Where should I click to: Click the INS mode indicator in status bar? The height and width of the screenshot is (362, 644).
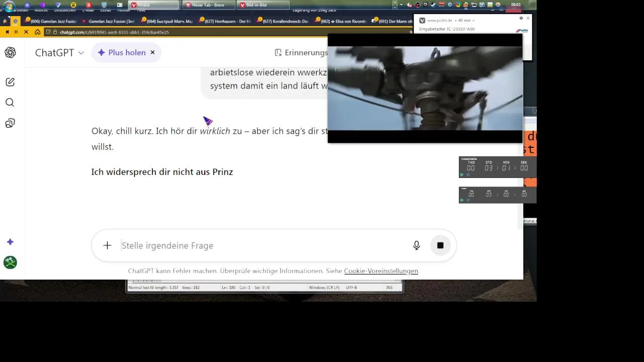point(389,288)
